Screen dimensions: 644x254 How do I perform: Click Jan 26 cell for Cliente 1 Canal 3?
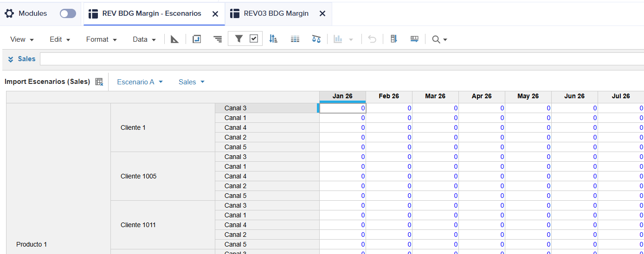pyautogui.click(x=342, y=108)
